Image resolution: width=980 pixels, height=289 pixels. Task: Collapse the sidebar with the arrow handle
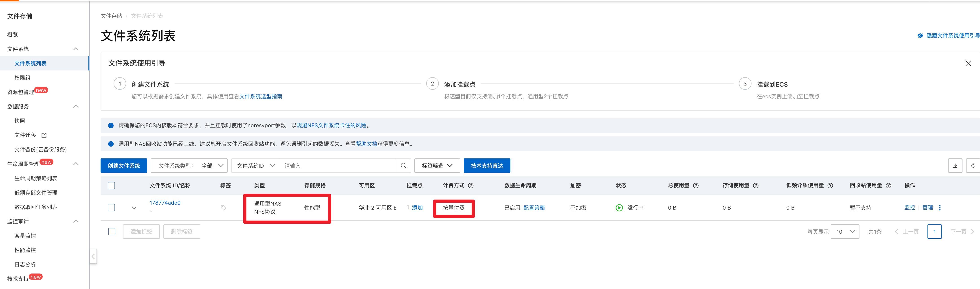click(x=93, y=256)
